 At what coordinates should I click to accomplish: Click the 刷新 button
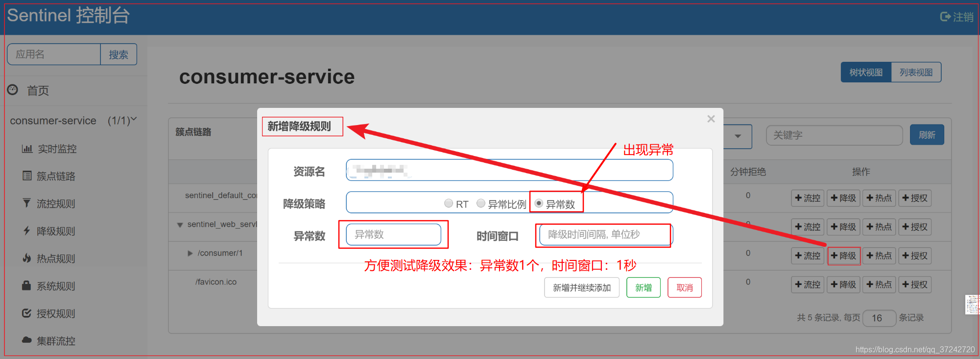pyautogui.click(x=927, y=135)
